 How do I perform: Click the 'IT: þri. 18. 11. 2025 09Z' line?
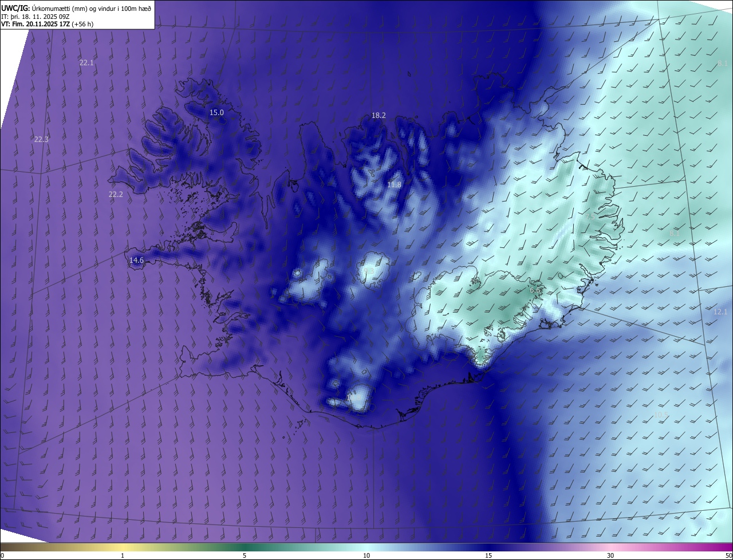click(x=36, y=16)
